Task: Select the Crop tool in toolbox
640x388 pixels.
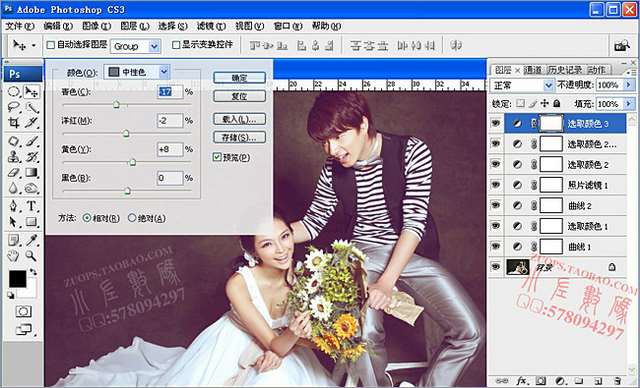Action: point(13,122)
